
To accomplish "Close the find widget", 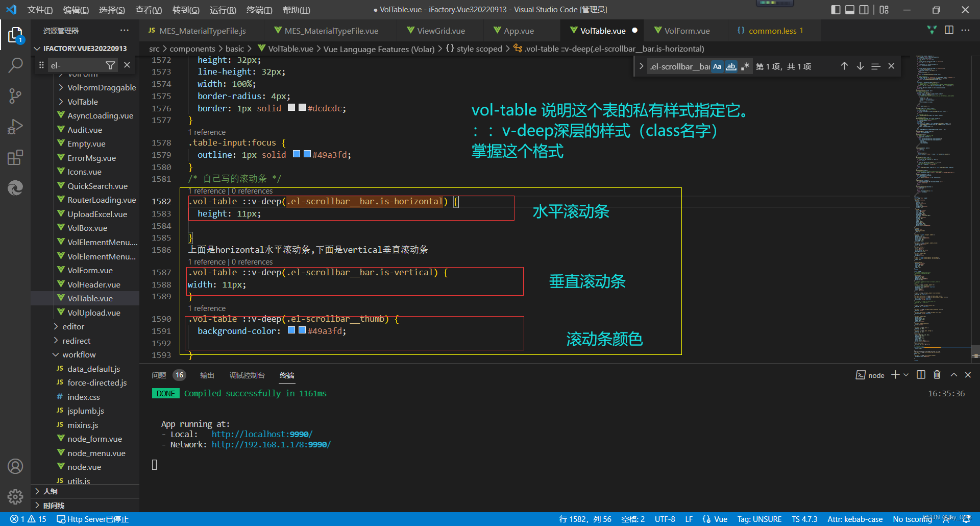I will point(891,66).
